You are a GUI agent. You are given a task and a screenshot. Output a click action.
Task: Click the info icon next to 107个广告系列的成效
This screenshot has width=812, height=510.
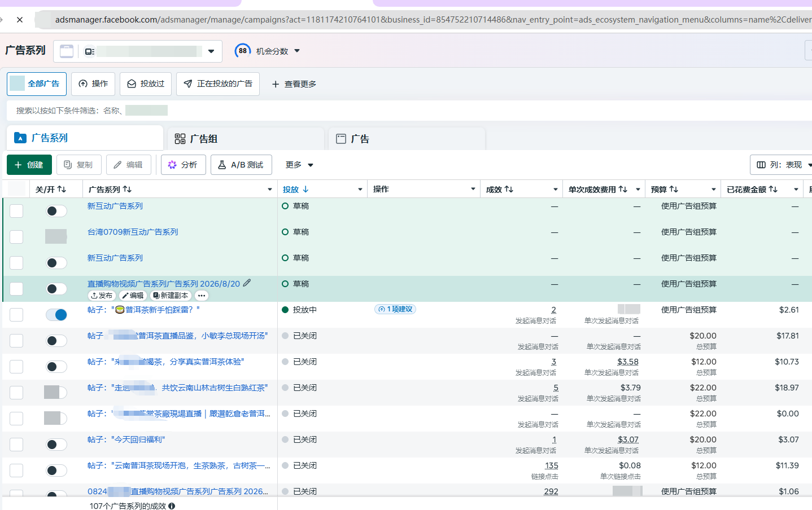(172, 506)
